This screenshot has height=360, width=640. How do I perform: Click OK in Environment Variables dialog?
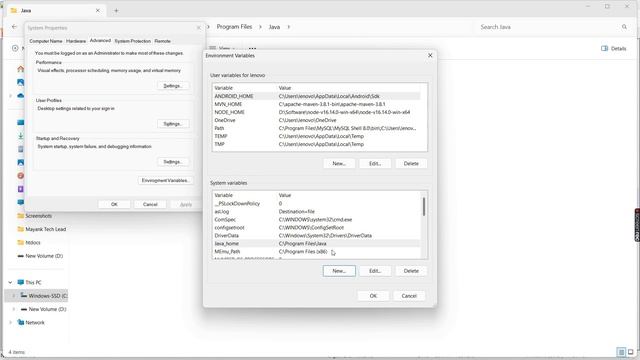pos(373,296)
